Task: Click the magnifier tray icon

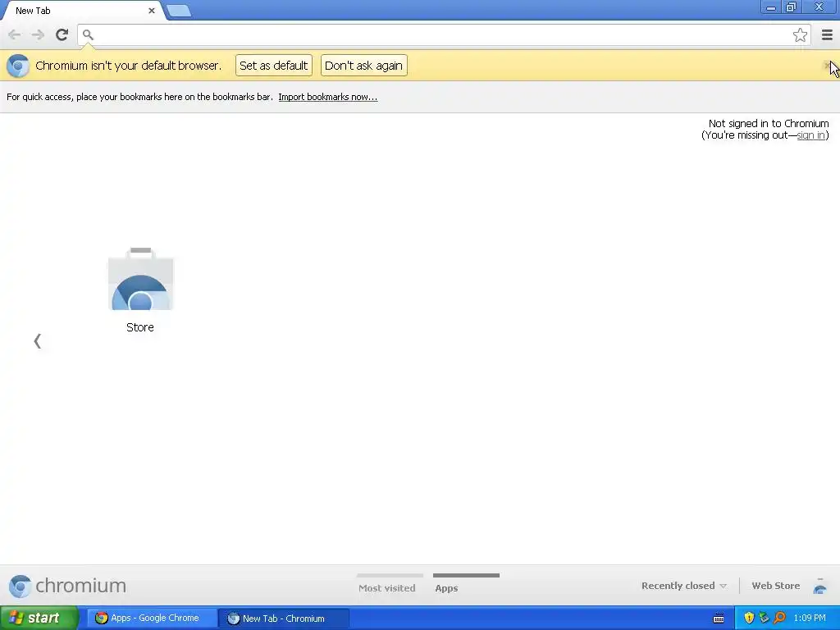Action: click(x=779, y=619)
